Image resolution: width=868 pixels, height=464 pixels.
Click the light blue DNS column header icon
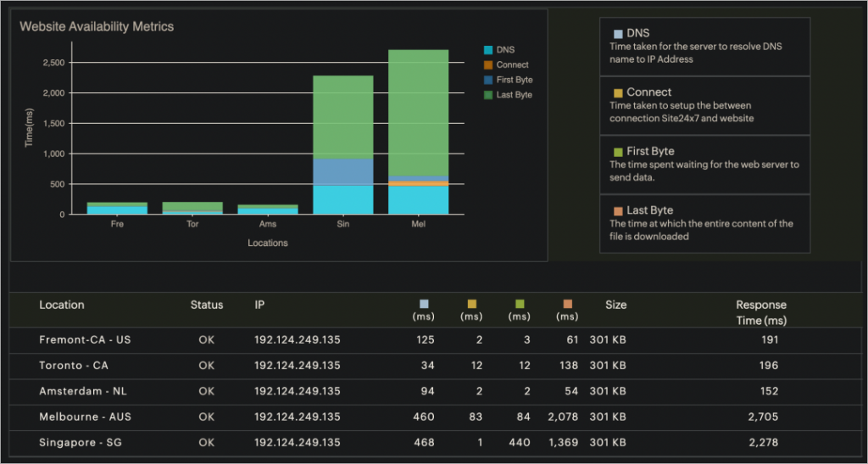pos(424,304)
